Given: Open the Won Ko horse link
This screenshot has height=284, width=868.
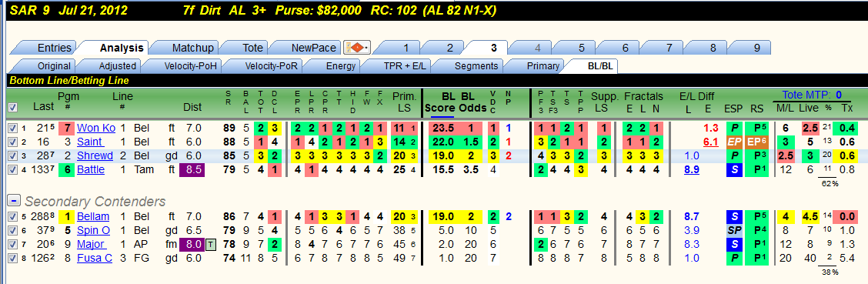Looking at the screenshot, I should click(95, 129).
